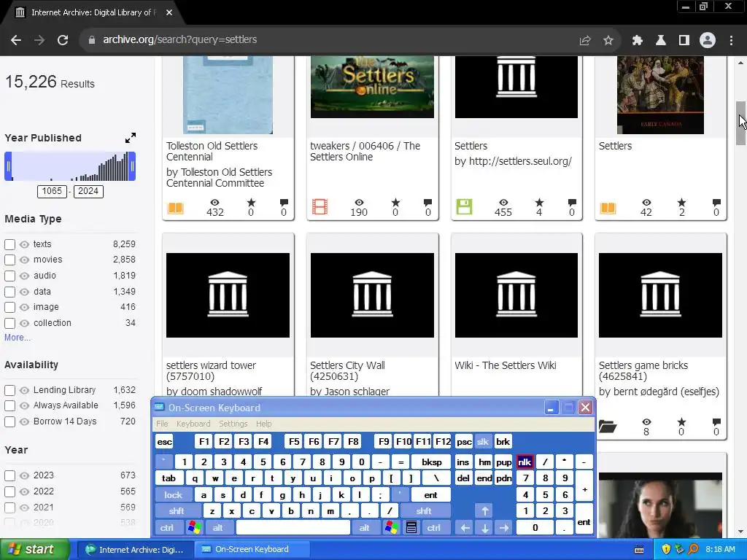This screenshot has height=560, width=747.
Task: Click the favorites star on Settlers software card
Action: tap(539, 203)
